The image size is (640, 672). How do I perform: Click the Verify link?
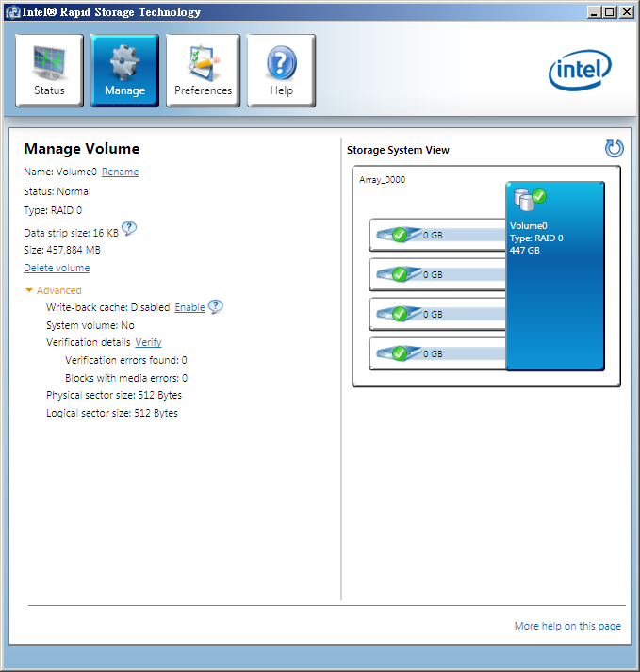tap(148, 342)
